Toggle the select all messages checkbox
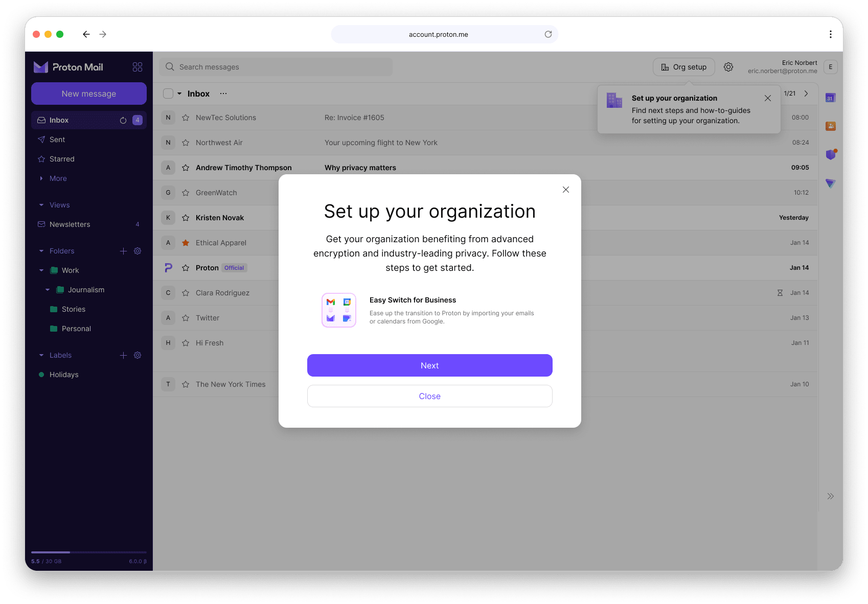Screen dimensions: 868x604 pos(168,94)
